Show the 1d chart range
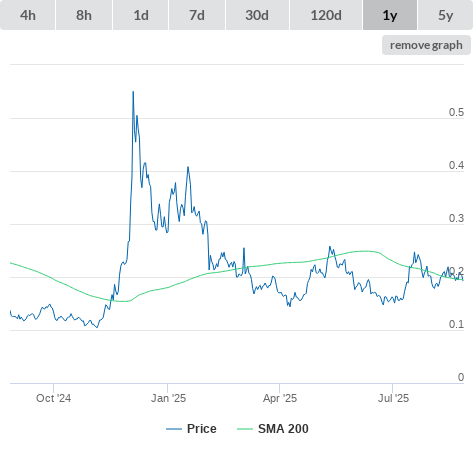This screenshot has height=455, width=474. [x=141, y=15]
